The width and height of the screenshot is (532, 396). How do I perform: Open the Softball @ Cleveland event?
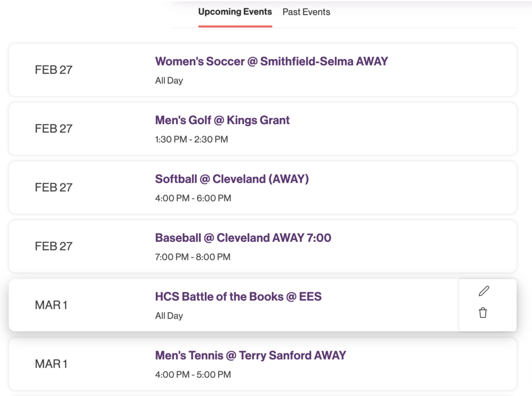point(232,179)
